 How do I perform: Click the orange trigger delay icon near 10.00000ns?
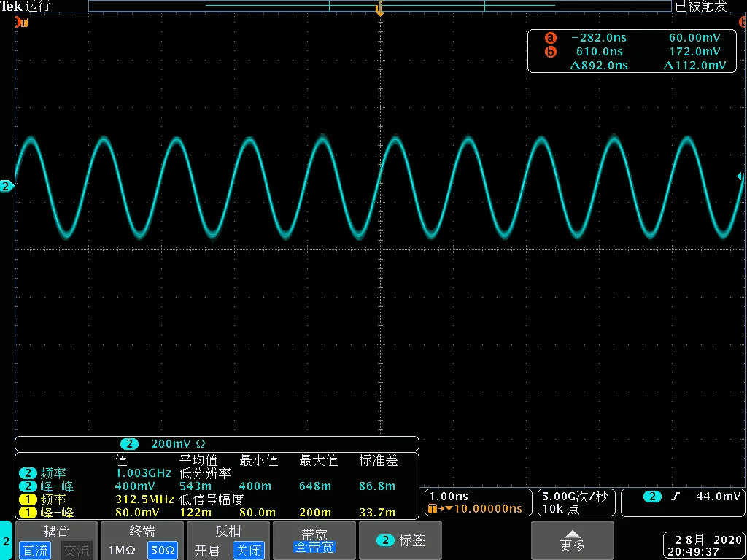coord(437,509)
